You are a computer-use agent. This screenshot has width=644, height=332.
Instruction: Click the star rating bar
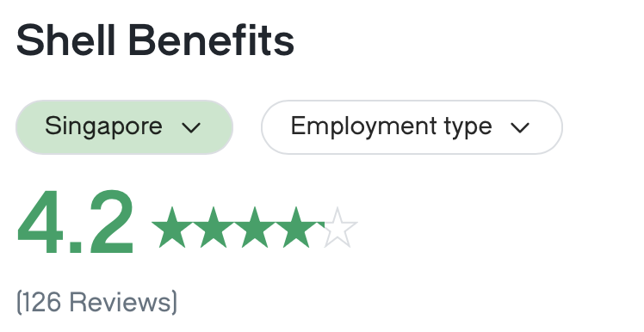(x=255, y=228)
